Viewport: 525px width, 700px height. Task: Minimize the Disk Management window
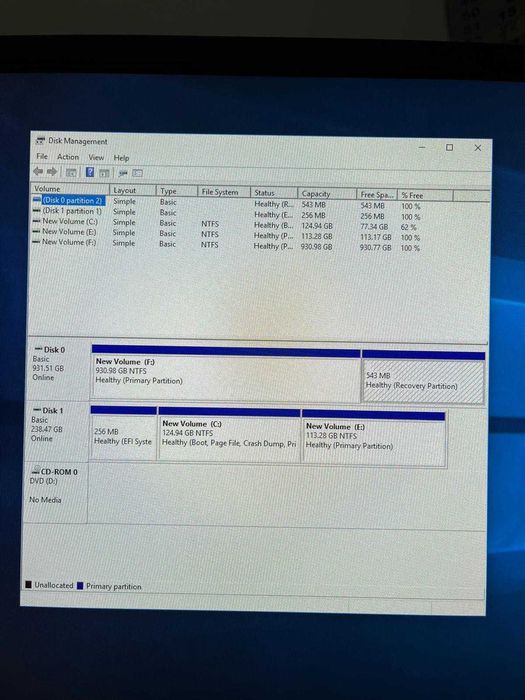coord(422,147)
